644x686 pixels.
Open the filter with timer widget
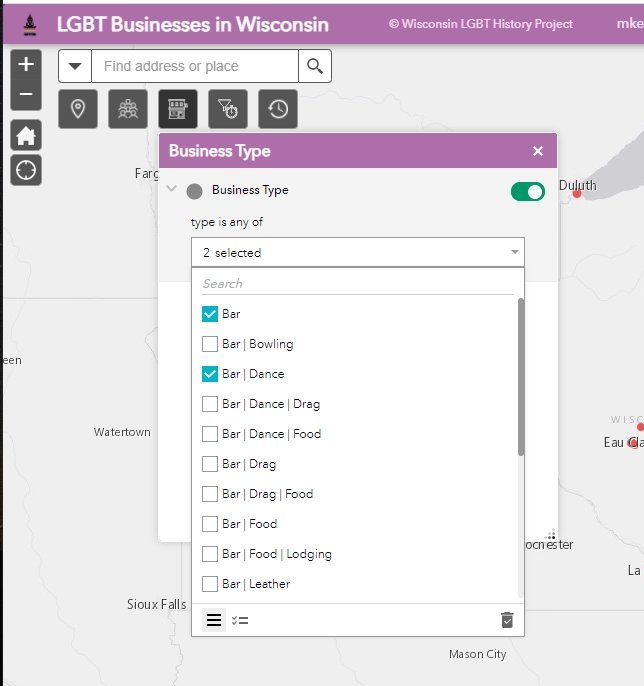point(228,109)
